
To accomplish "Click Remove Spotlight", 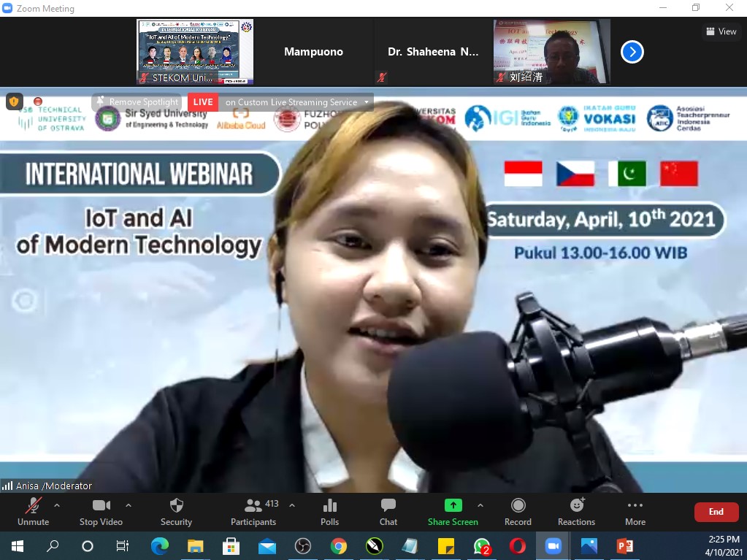I will [138, 102].
